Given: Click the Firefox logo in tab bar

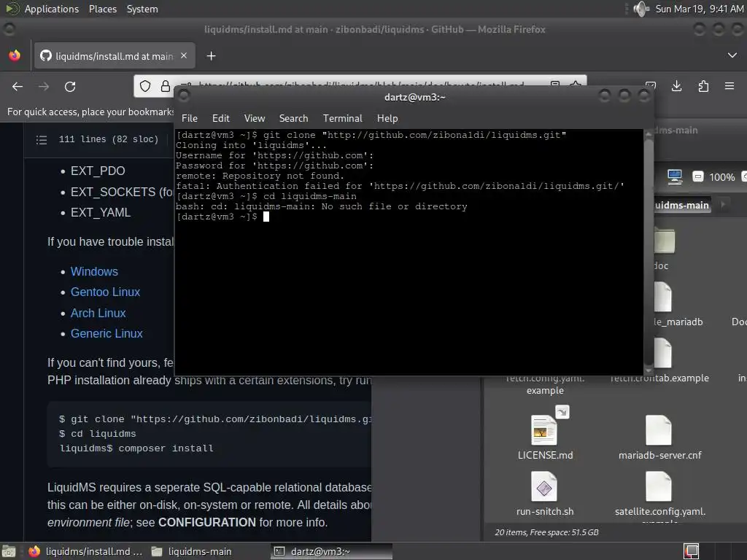Looking at the screenshot, I should pos(15,55).
